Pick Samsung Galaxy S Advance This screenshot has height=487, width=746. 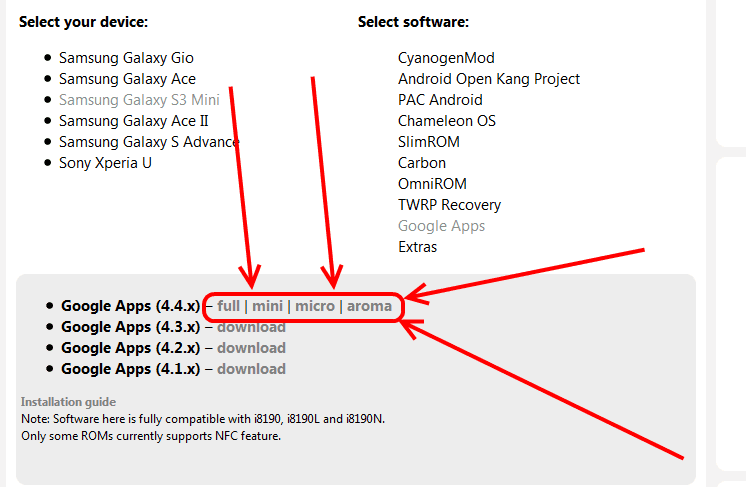click(x=149, y=142)
